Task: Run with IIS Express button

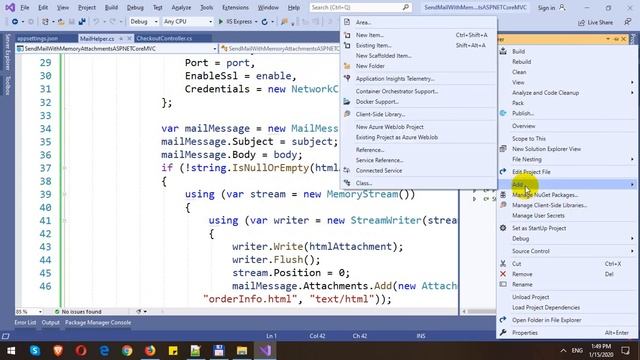Action: point(236,22)
